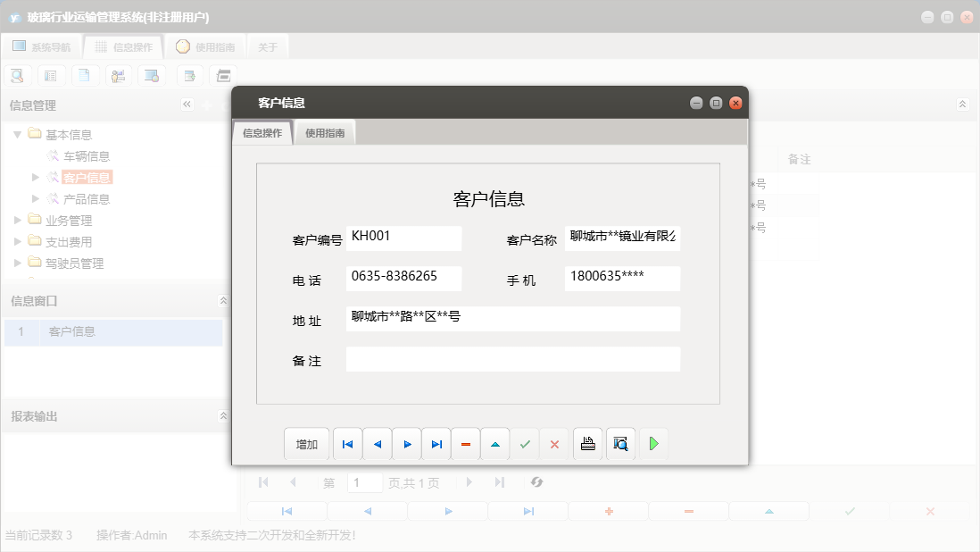Image resolution: width=980 pixels, height=552 pixels.
Task: Click the page number input field
Action: pyautogui.click(x=365, y=482)
